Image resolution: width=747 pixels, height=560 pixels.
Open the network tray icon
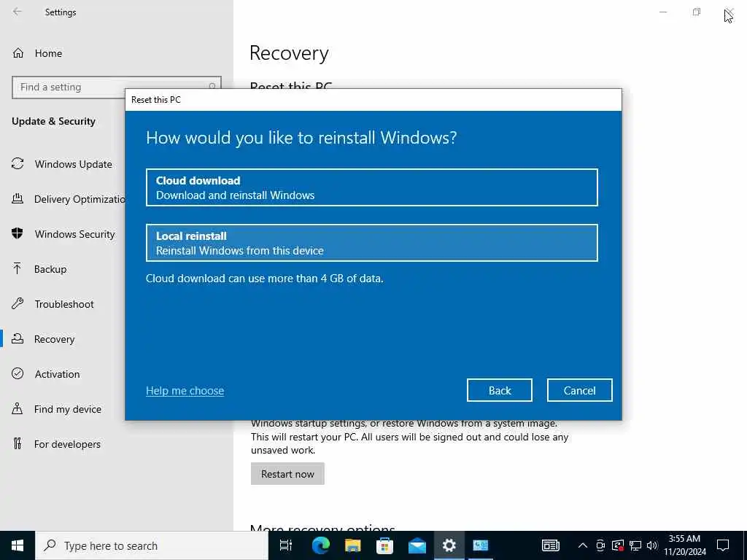pyautogui.click(x=635, y=545)
